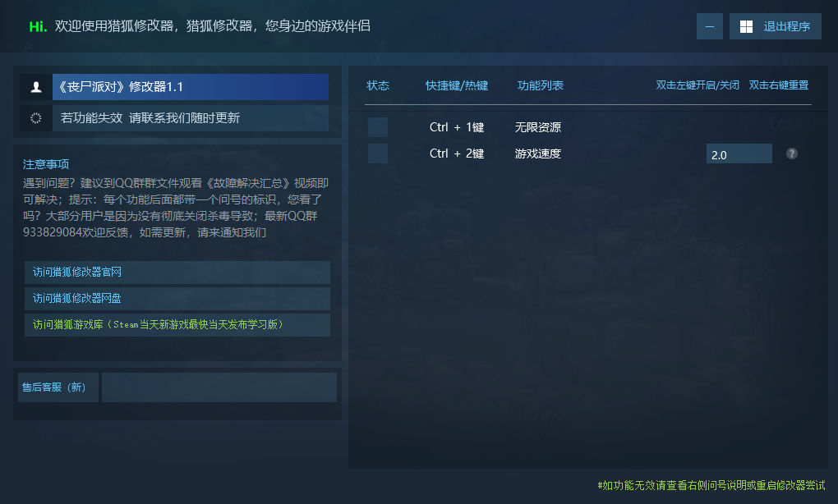Open 访问猎狐修改器官网 link

pyautogui.click(x=177, y=273)
